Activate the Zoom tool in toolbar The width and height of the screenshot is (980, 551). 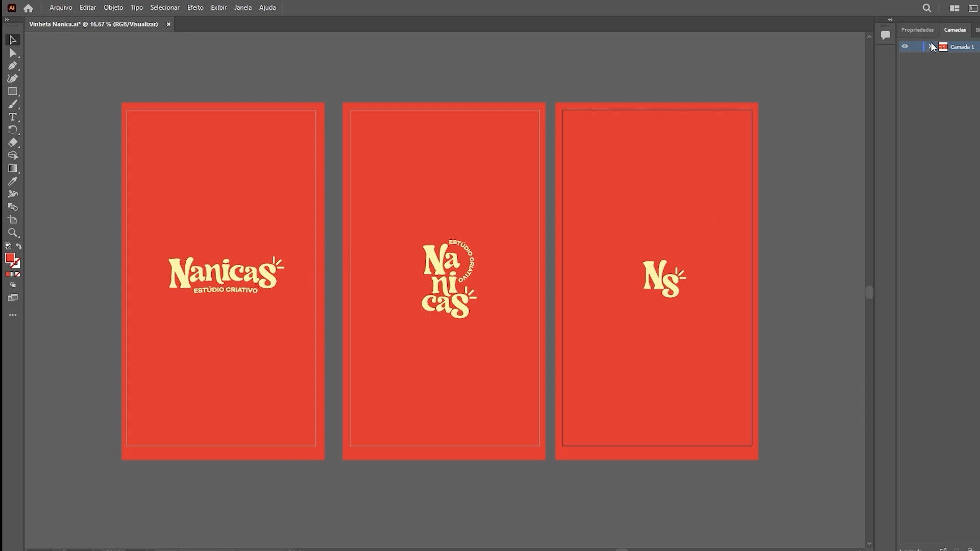(13, 233)
